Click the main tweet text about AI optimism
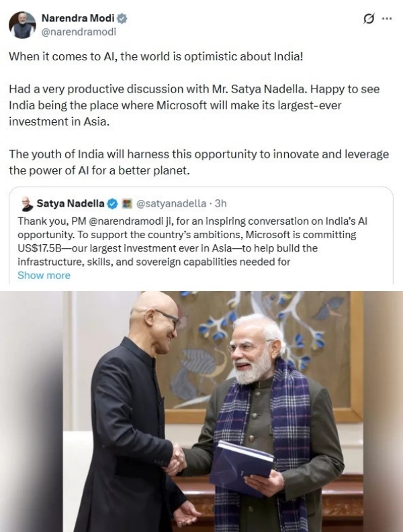The height and width of the screenshot is (532, 403). 156,56
